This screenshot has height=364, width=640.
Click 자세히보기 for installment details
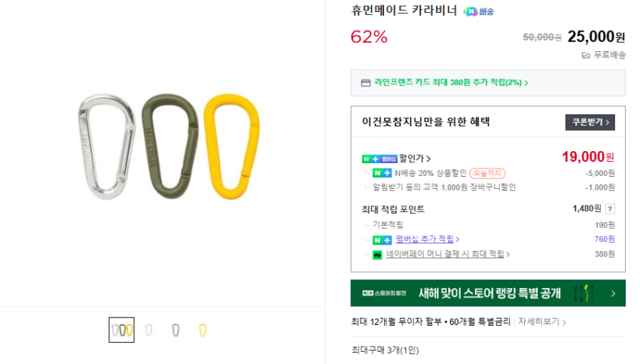[x=541, y=322]
